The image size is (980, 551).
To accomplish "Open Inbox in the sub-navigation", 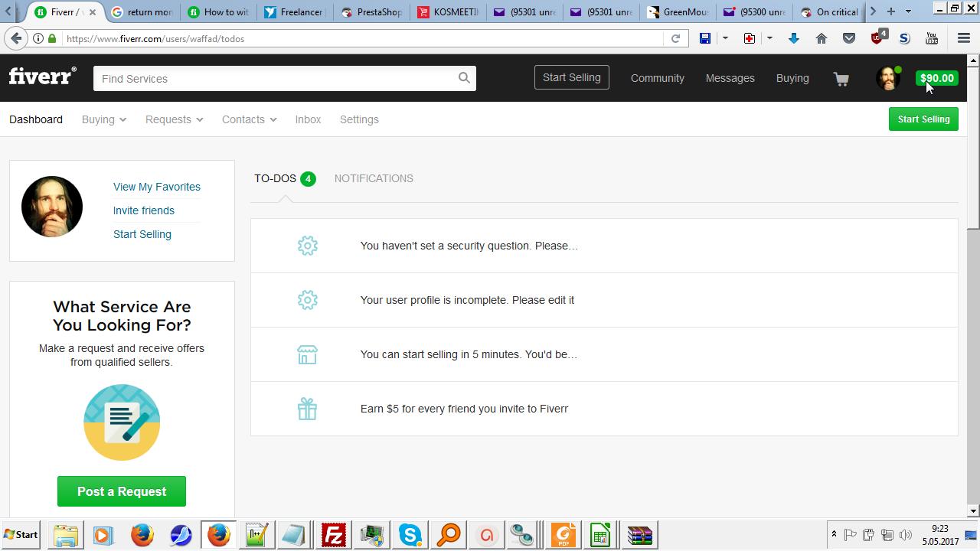I will pos(309,119).
